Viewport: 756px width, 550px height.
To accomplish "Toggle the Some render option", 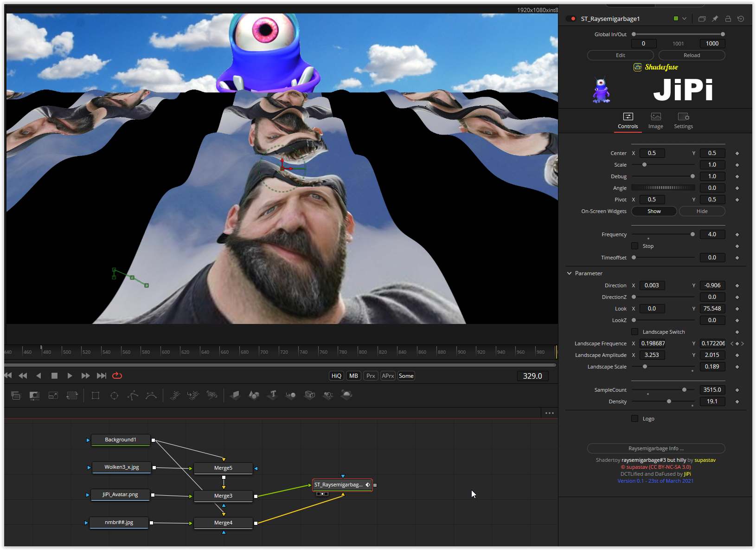I will (x=406, y=376).
